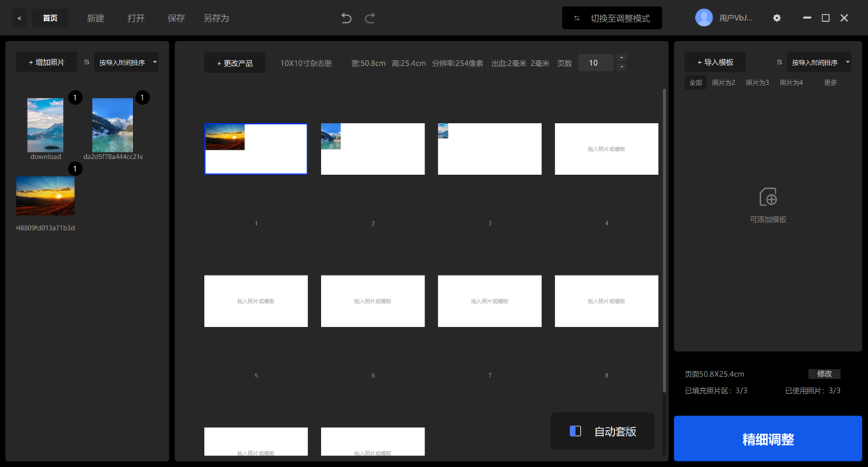This screenshot has height=467, width=868.
Task: Enable the 全部 template filter
Action: (x=695, y=82)
